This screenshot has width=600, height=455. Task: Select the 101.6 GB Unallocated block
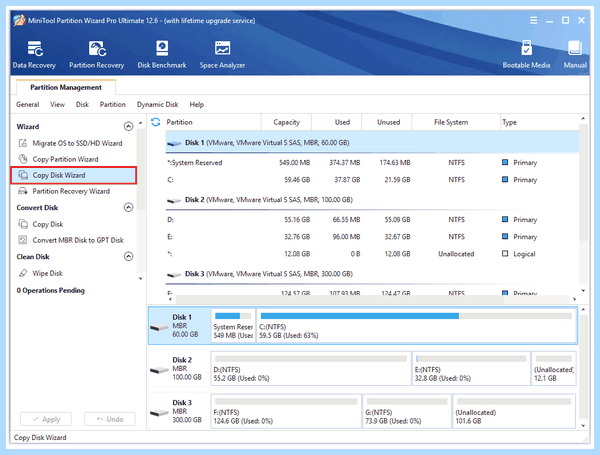click(x=514, y=411)
